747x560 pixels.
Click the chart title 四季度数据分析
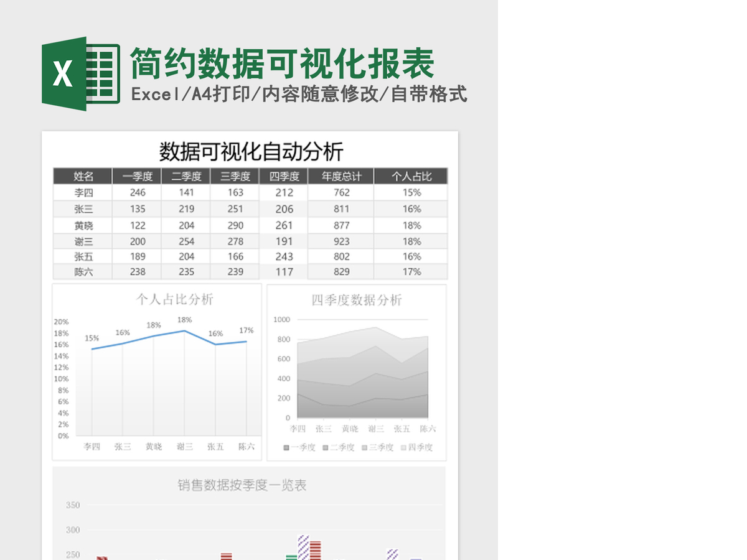(x=357, y=300)
